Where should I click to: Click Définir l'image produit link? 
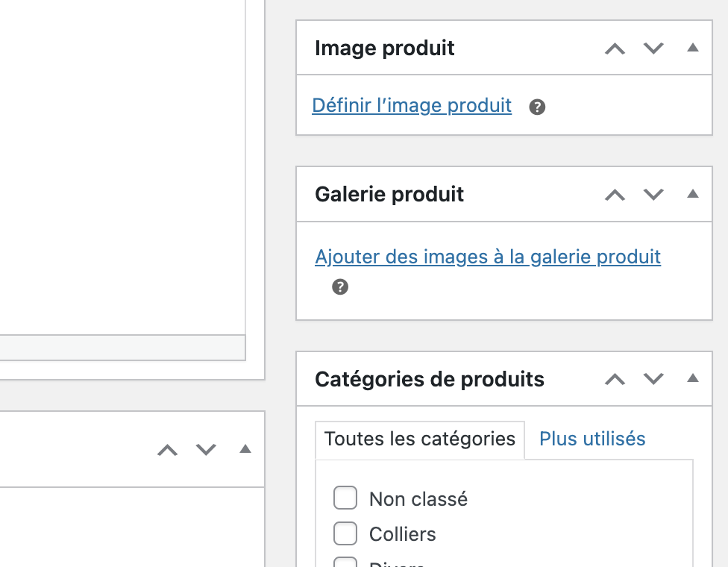pos(412,106)
